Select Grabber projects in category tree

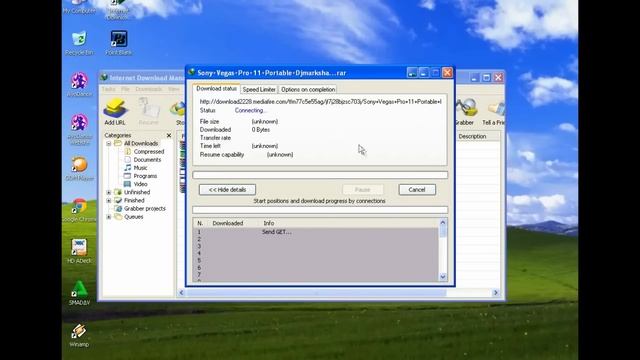tap(144, 209)
